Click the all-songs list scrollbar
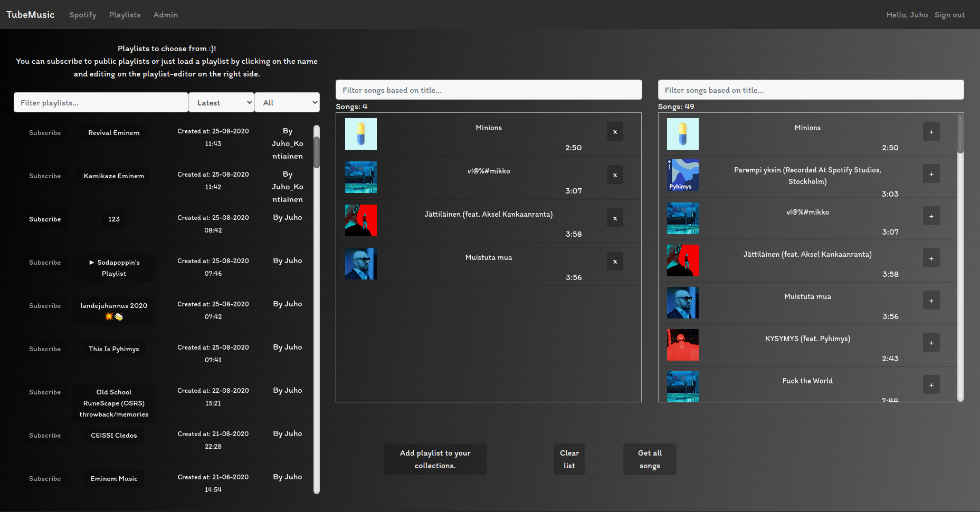Image resolution: width=980 pixels, height=512 pixels. pos(960,257)
